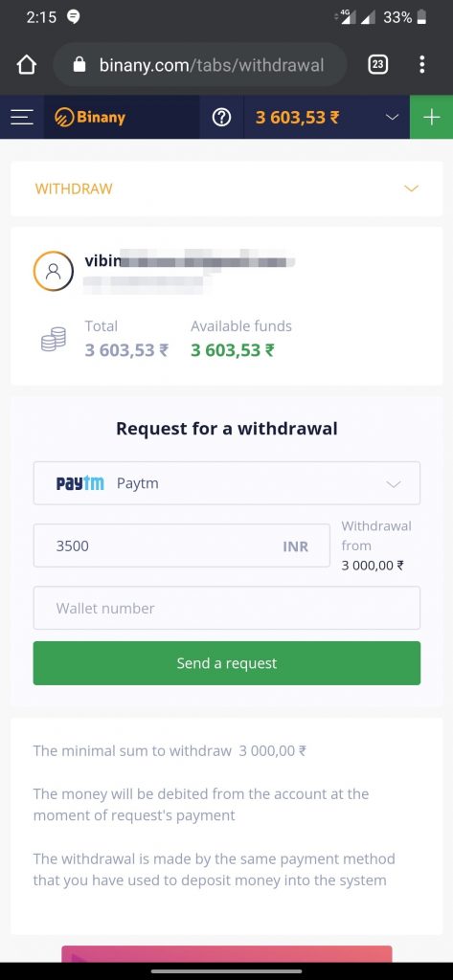This screenshot has height=980, width=453.
Task: Tap the pink banner at the bottom
Action: (x=226, y=954)
